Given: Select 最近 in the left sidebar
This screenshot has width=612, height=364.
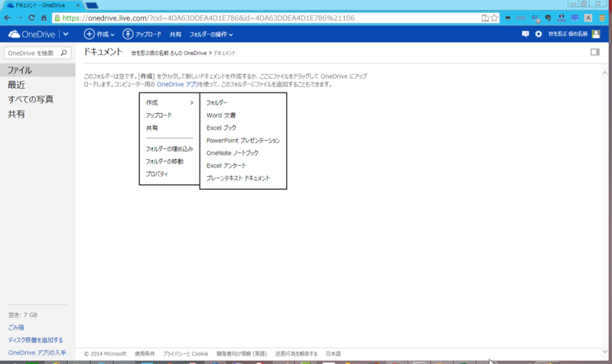Looking at the screenshot, I should pos(16,85).
